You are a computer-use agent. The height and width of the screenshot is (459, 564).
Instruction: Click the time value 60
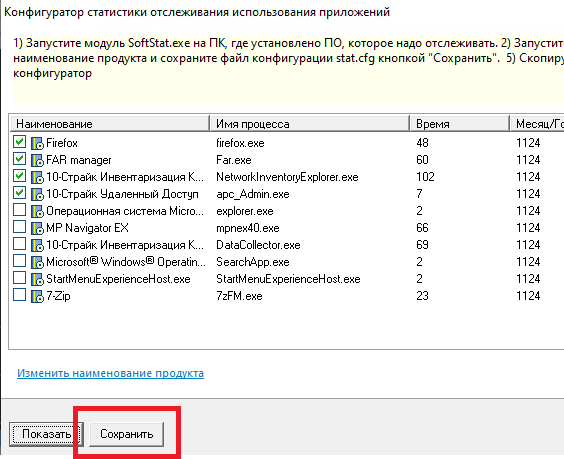[x=422, y=160]
